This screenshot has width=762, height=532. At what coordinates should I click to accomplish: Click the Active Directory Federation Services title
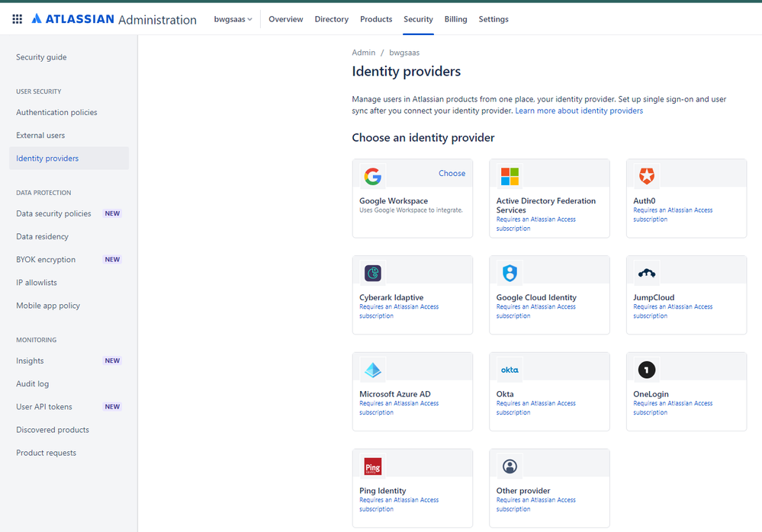[545, 205]
